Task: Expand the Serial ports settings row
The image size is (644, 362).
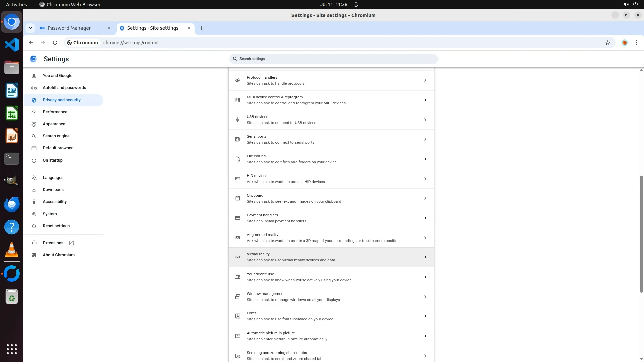Action: (425, 139)
